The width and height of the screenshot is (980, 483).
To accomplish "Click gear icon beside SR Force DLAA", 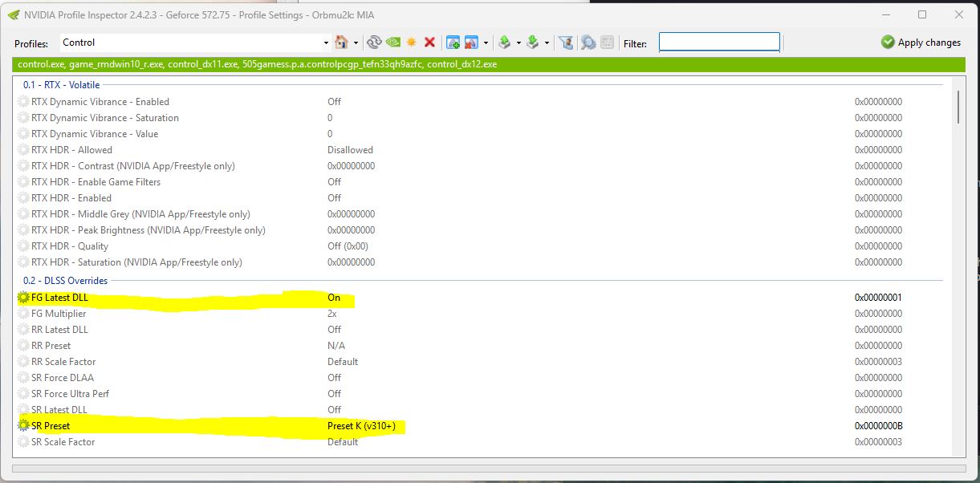I will pos(23,378).
